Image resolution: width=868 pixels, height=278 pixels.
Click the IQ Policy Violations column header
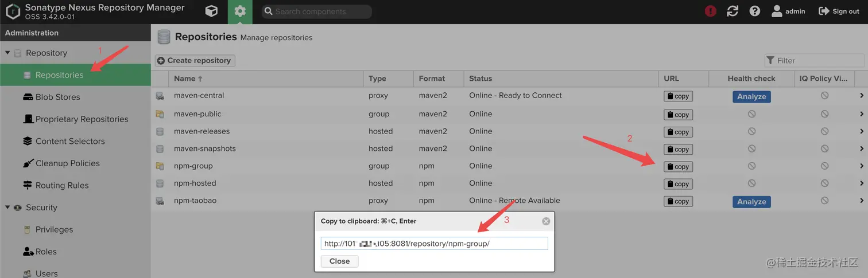[x=823, y=79]
